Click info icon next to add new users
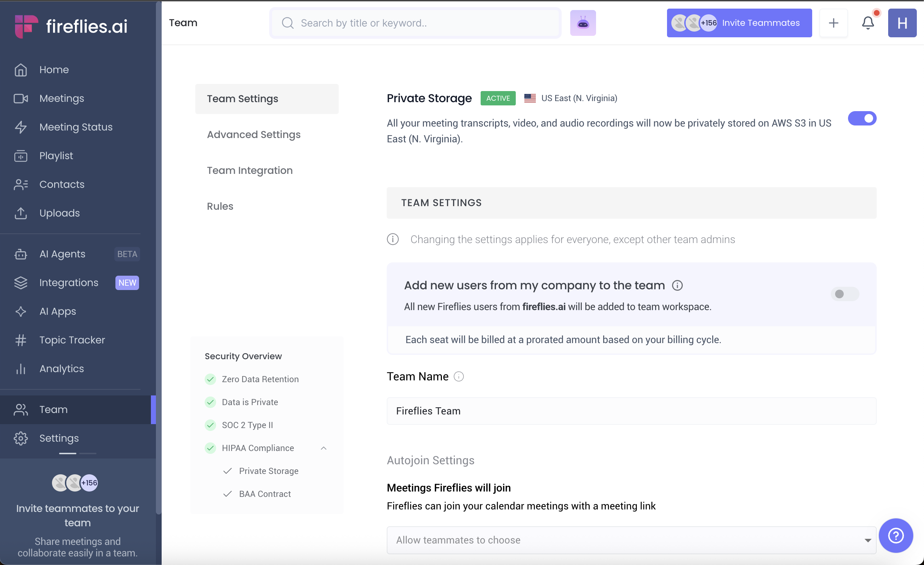 [677, 285]
